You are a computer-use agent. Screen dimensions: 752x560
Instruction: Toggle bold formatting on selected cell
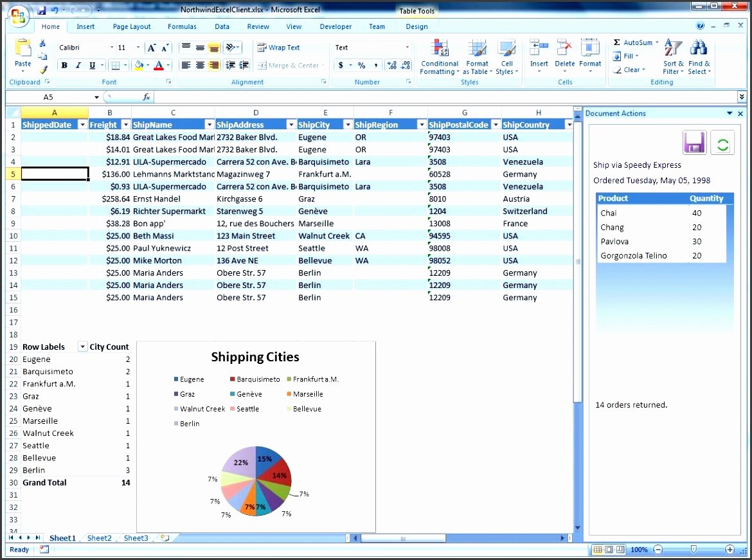click(64, 65)
